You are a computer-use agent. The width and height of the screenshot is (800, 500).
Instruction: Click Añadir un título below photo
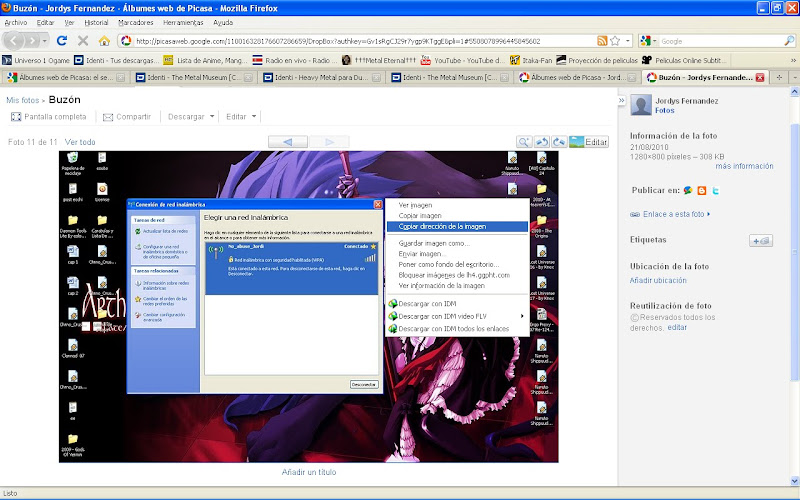[309, 472]
